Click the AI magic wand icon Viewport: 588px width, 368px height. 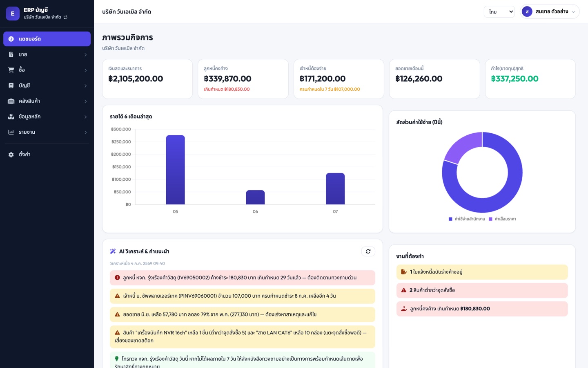tap(113, 251)
